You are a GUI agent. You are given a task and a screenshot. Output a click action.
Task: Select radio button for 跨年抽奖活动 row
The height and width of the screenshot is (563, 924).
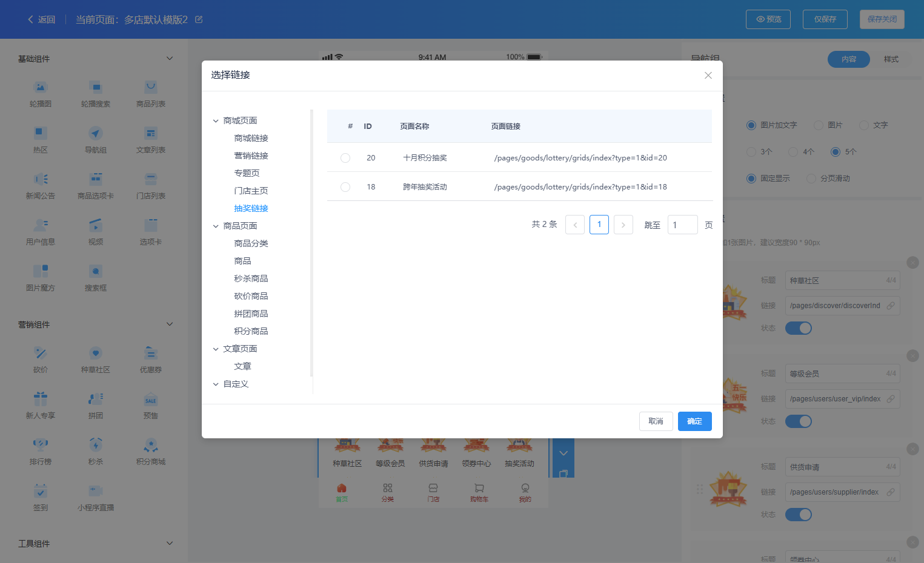[345, 187]
